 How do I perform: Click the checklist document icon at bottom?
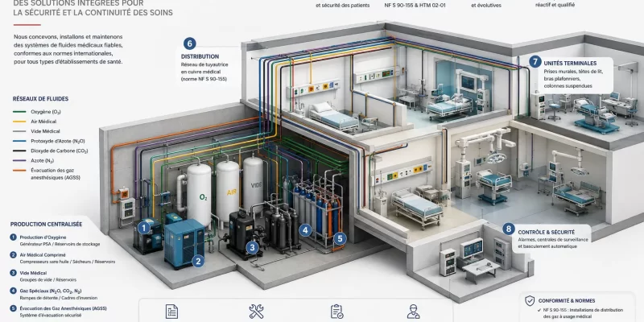pos(171,312)
